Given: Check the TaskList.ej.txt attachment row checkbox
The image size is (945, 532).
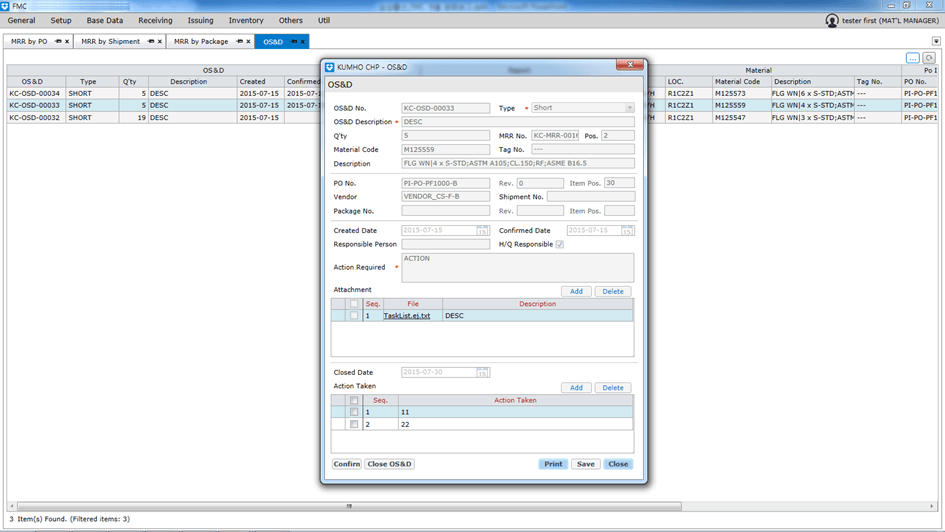Looking at the screenshot, I should [x=354, y=316].
